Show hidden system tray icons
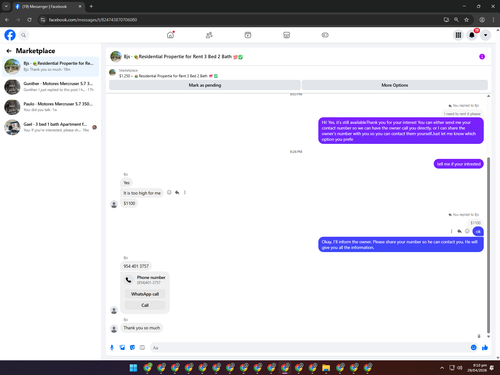This screenshot has width=500, height=375. 442,368
